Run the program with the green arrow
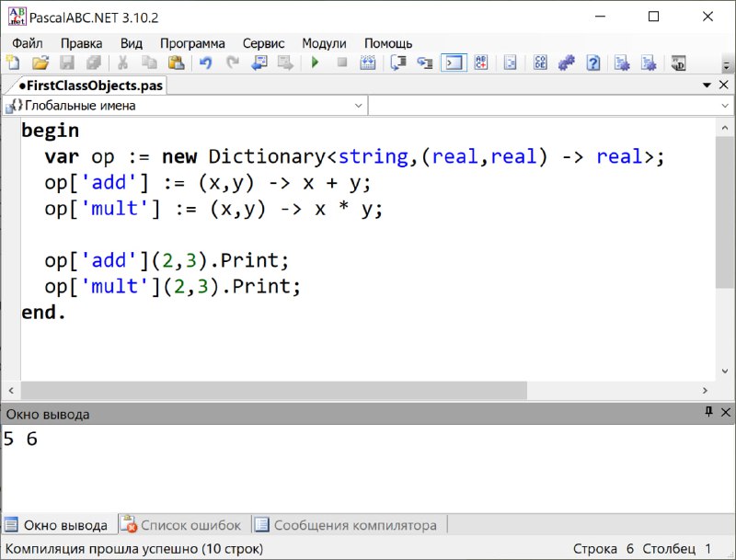Screen dimensions: 736x560 tap(315, 63)
